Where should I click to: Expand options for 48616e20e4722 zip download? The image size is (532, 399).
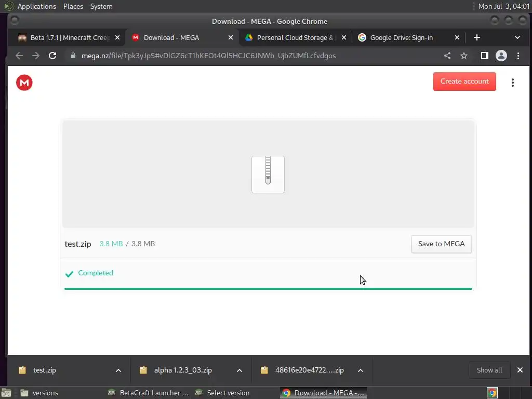[x=361, y=370]
